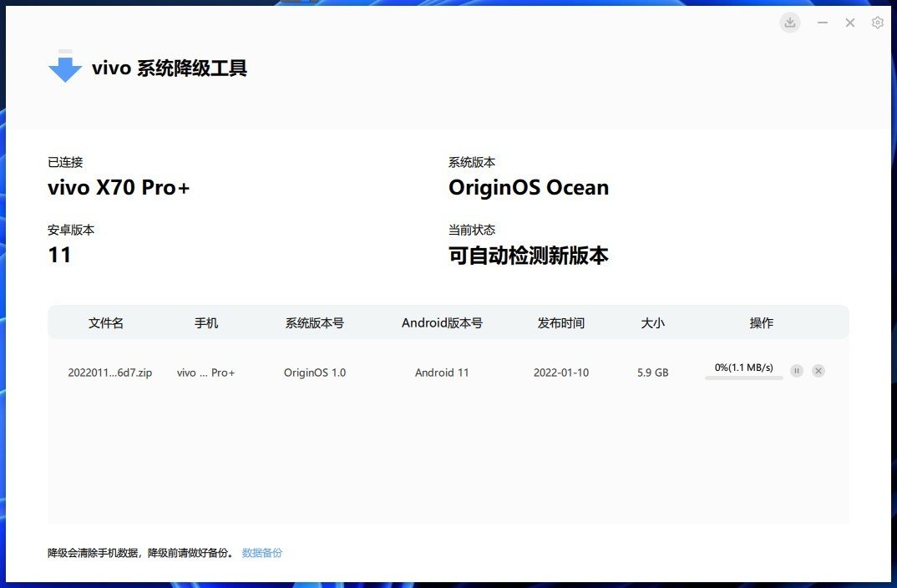The image size is (897, 588).
Task: Click the Android version value 11
Action: [59, 255]
